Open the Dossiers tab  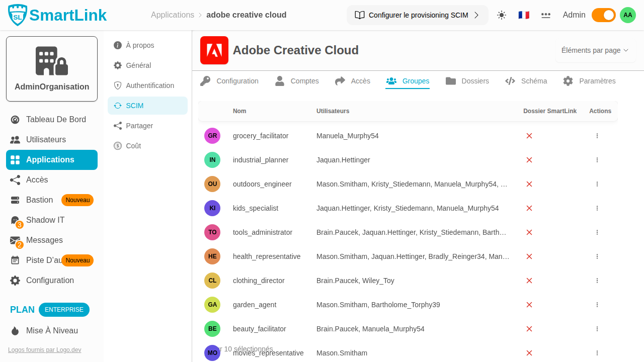point(467,81)
